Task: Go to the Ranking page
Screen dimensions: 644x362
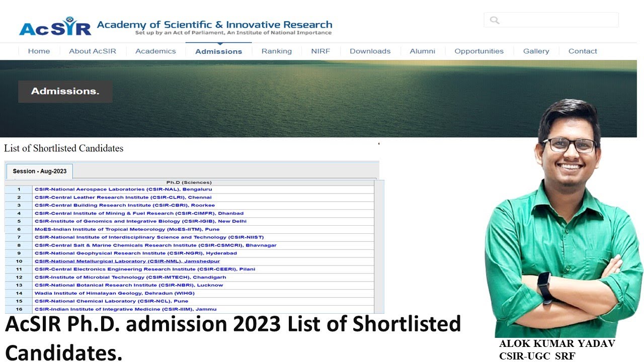Action: [x=276, y=51]
